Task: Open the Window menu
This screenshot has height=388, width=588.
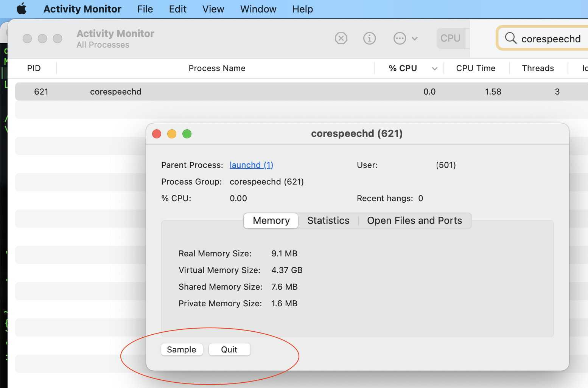Action: tap(258, 9)
